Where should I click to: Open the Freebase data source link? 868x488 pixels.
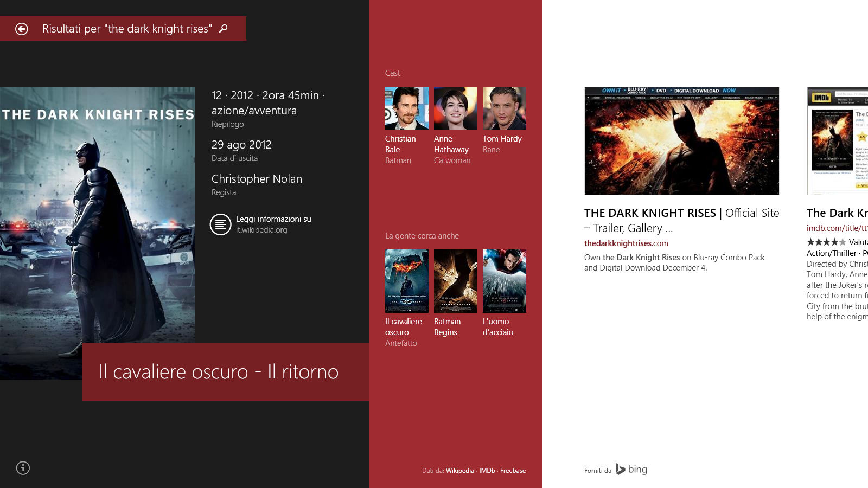pos(513,471)
